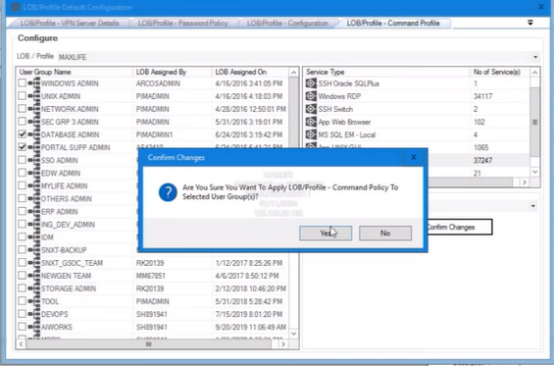The width and height of the screenshot is (554, 366).
Task: Check the ING_DEV_ADMIN checkbox
Action: click(22, 224)
